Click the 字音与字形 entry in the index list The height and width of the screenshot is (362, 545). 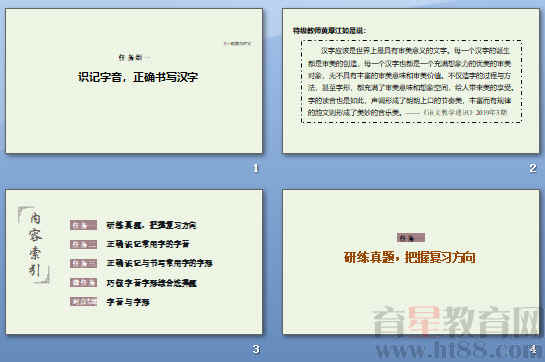[128, 302]
